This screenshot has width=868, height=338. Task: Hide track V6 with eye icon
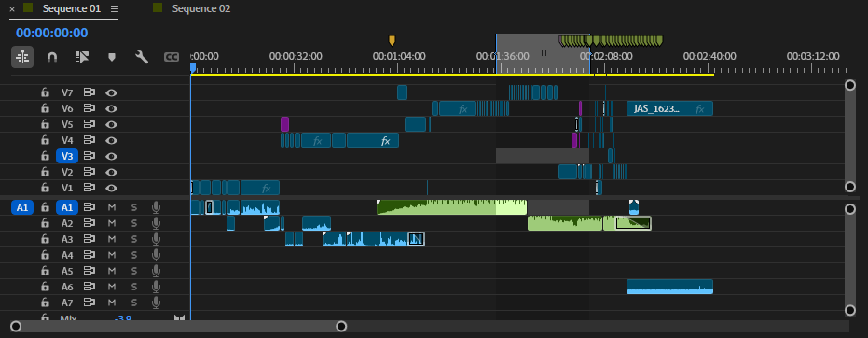click(112, 108)
